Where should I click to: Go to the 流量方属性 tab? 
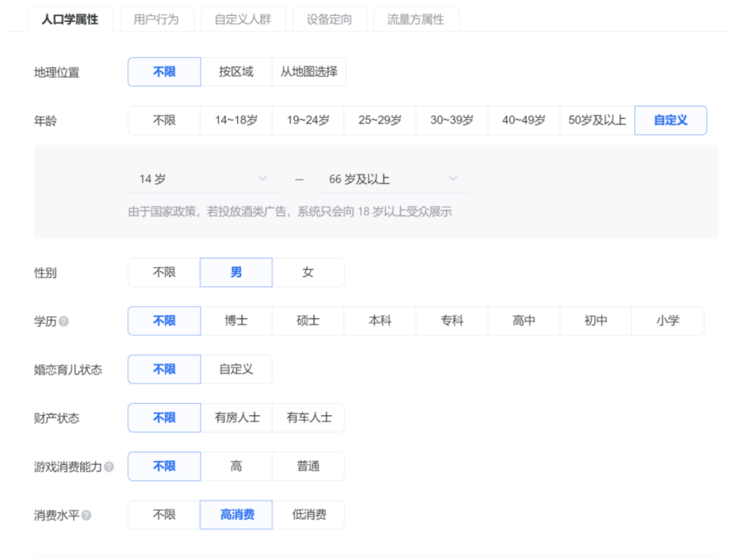[416, 19]
